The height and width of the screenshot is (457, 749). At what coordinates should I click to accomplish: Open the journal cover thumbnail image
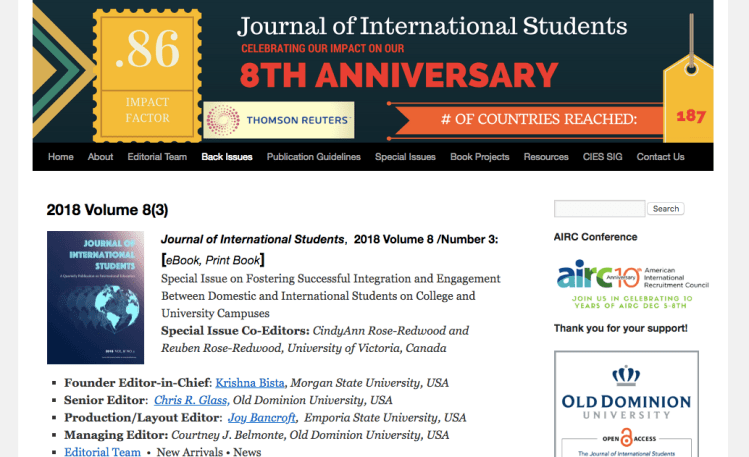point(96,297)
